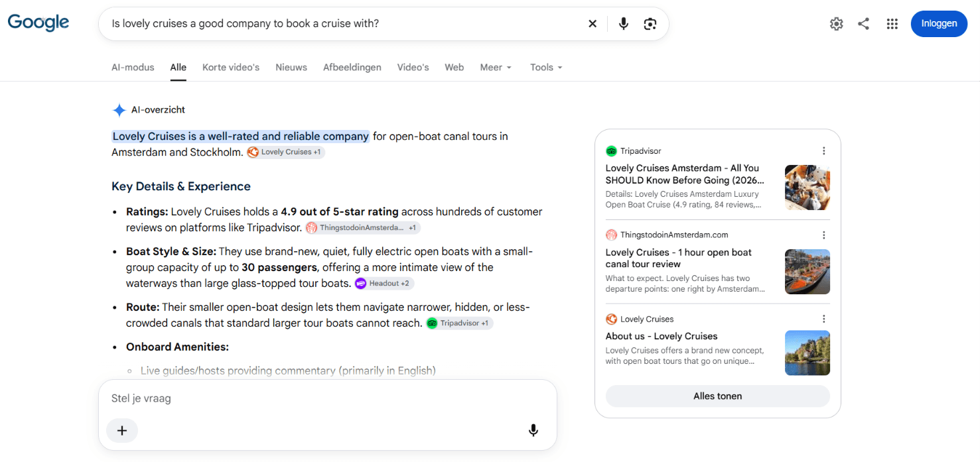Select the Alle tab
This screenshot has height=462, width=980.
click(x=178, y=68)
